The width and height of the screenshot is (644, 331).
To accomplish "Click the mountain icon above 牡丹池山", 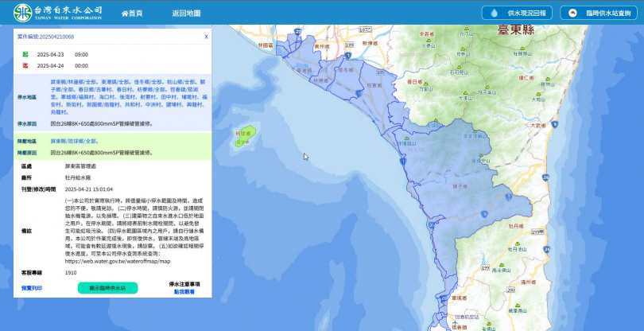I will (x=517, y=243).
